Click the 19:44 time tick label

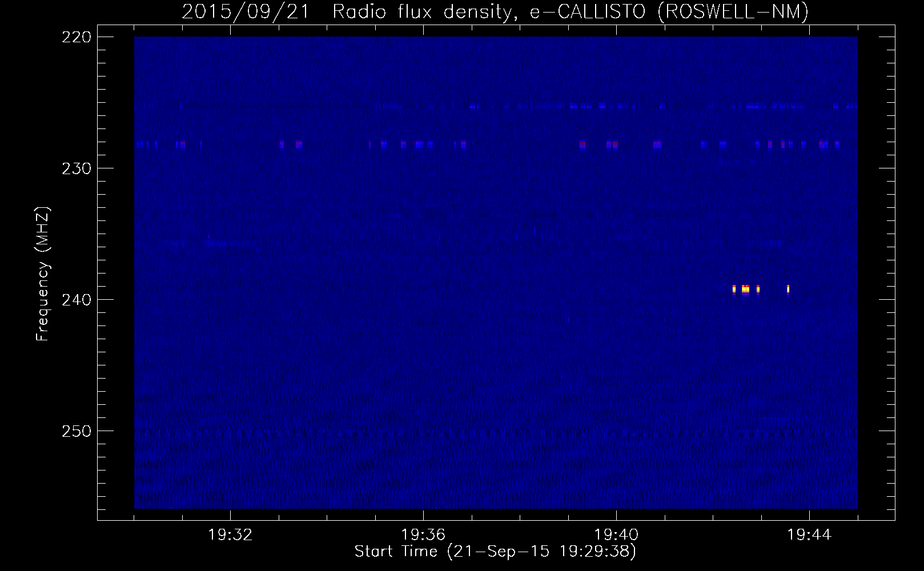click(x=809, y=535)
